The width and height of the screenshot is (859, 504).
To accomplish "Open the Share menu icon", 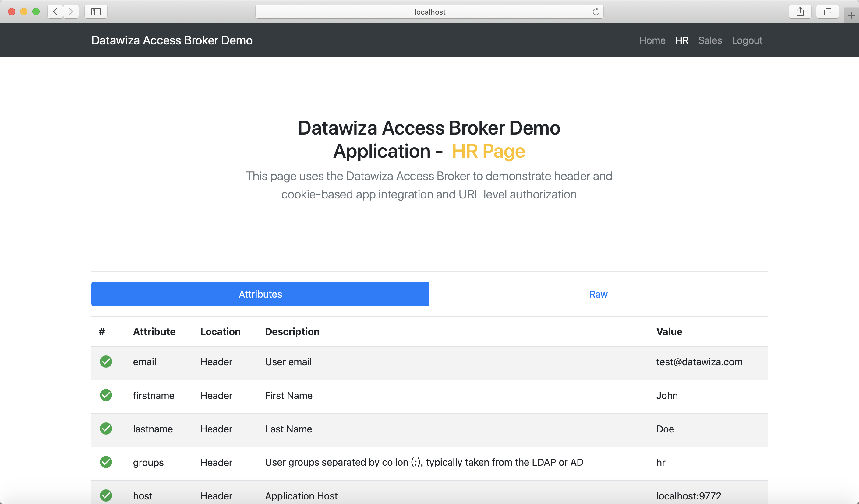I will coord(800,12).
